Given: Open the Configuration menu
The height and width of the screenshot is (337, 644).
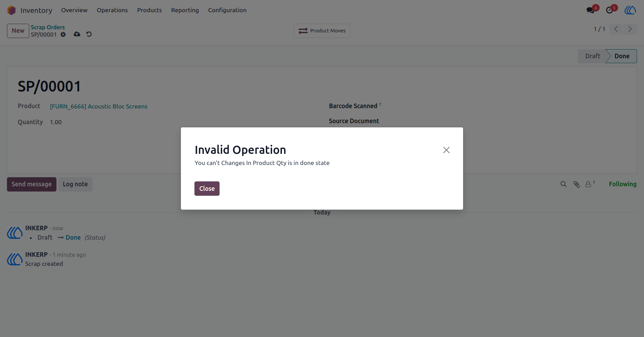Looking at the screenshot, I should point(227,10).
